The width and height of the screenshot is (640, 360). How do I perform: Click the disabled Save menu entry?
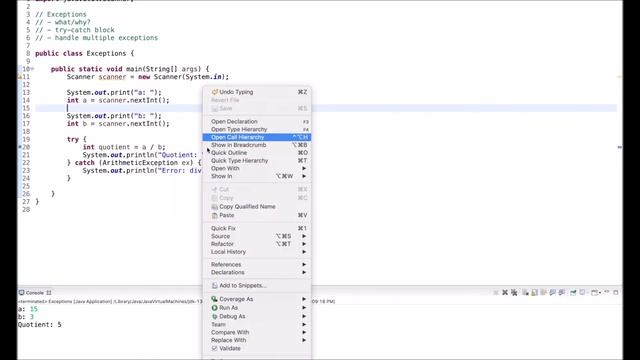pyautogui.click(x=257, y=109)
